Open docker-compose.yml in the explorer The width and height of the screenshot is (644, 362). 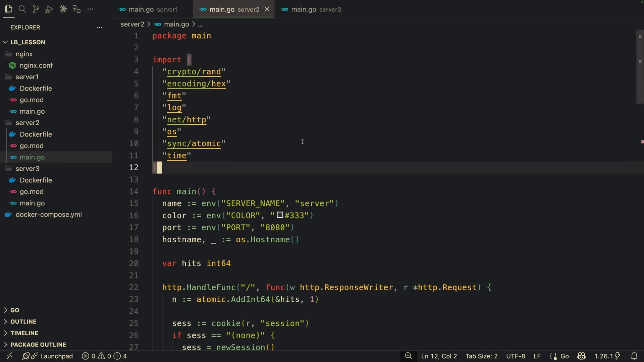(x=49, y=215)
